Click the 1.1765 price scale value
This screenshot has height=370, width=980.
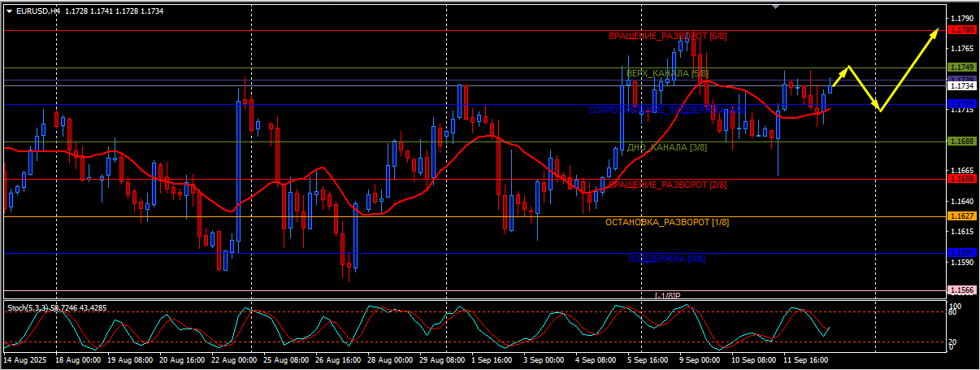click(x=961, y=49)
